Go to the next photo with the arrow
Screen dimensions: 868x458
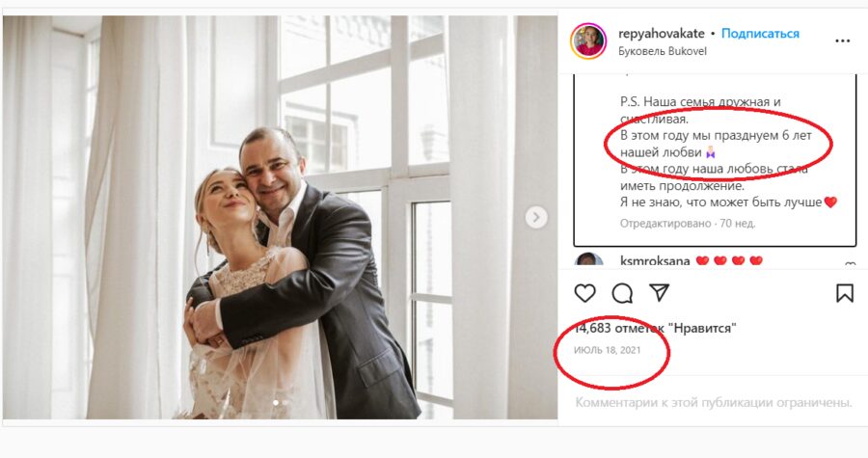(x=536, y=217)
